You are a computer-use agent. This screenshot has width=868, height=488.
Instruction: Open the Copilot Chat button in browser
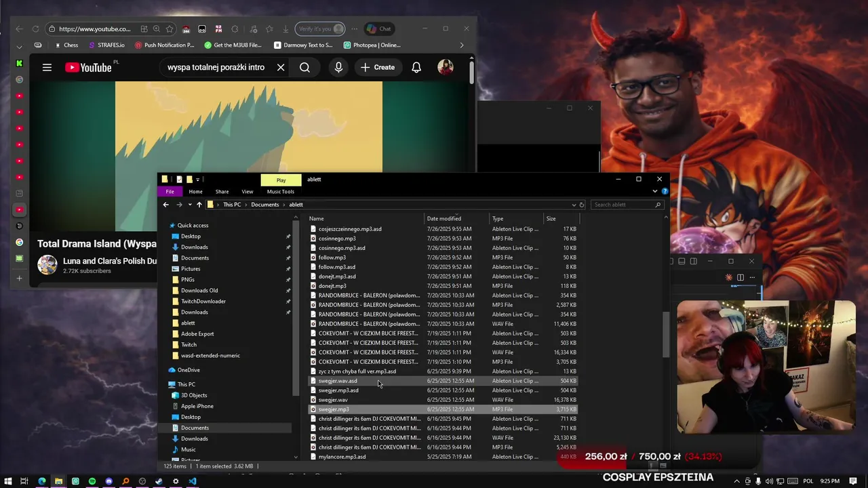(379, 29)
